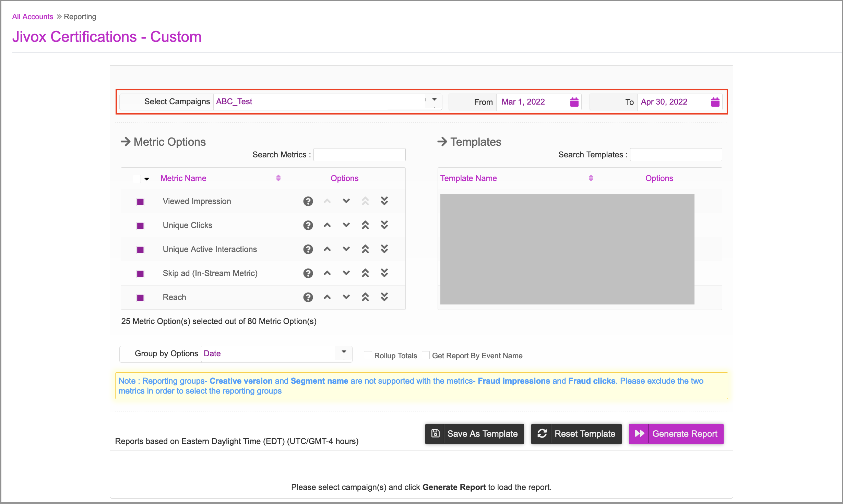Screen dimensions: 843x504
Task: Click Reset Template button
Action: 576,434
